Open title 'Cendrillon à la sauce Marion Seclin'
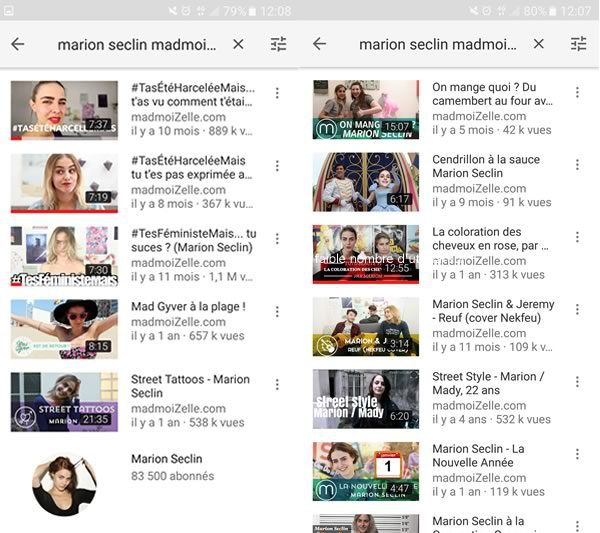Image resolution: width=600 pixels, height=533 pixels. click(x=486, y=166)
